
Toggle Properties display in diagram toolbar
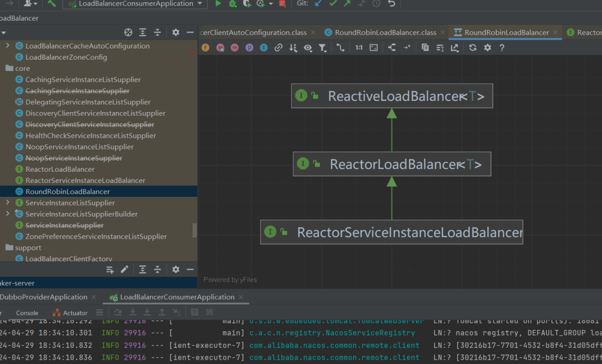[249, 48]
